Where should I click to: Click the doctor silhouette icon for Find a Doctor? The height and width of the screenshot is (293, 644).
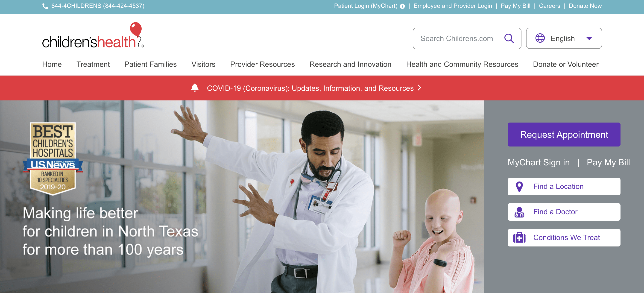coord(519,212)
